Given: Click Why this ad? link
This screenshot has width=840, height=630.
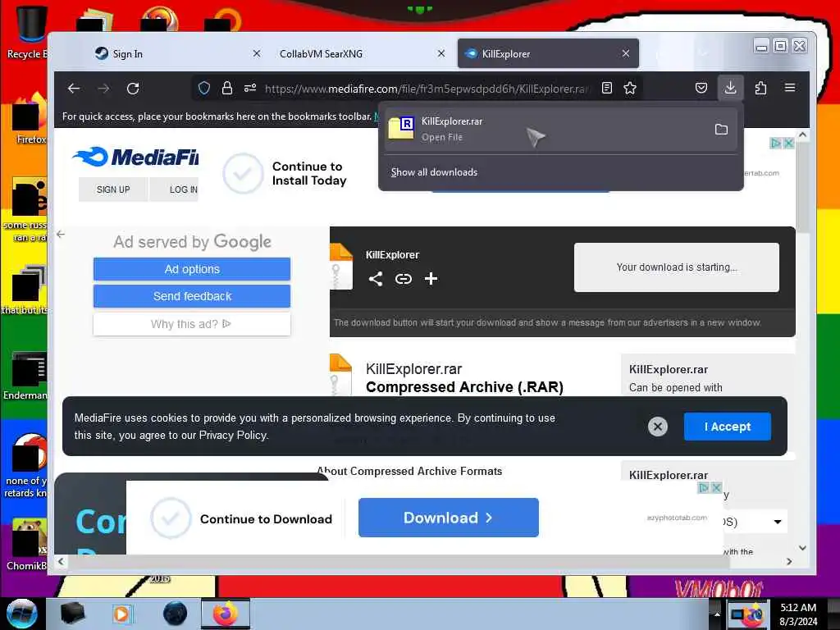Looking at the screenshot, I should point(190,324).
